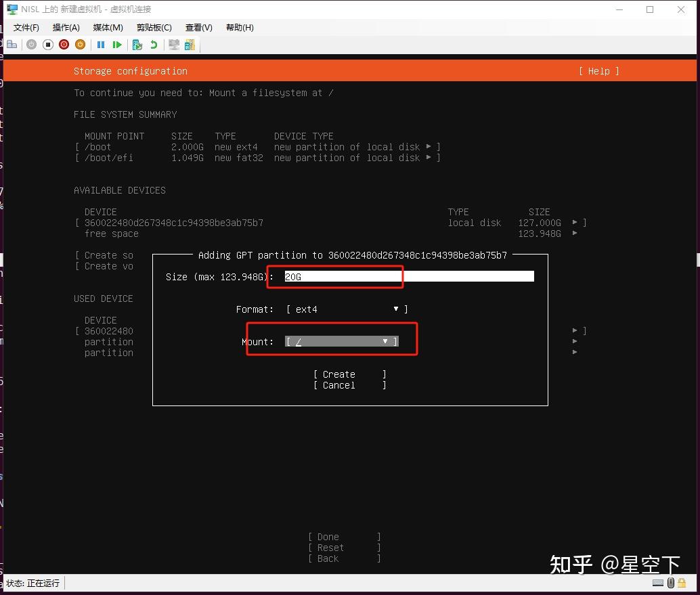This screenshot has width=700, height=595.
Task: Click the Size input field containing 20G
Action: pyautogui.click(x=409, y=277)
